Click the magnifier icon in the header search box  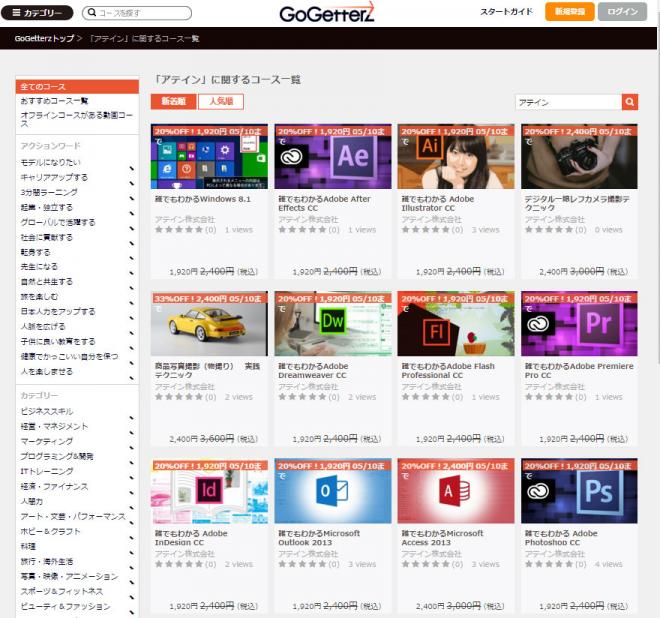(x=91, y=13)
